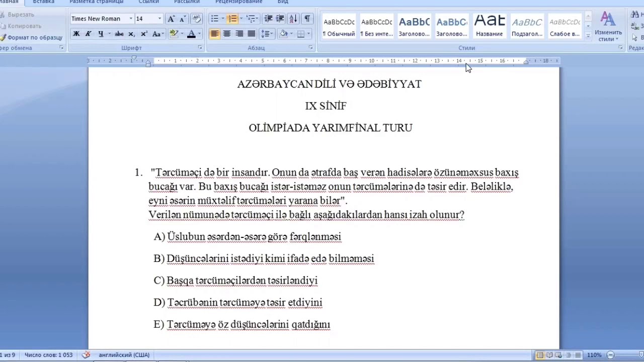
Task: Apply borders to the paragraph
Action: (x=301, y=34)
